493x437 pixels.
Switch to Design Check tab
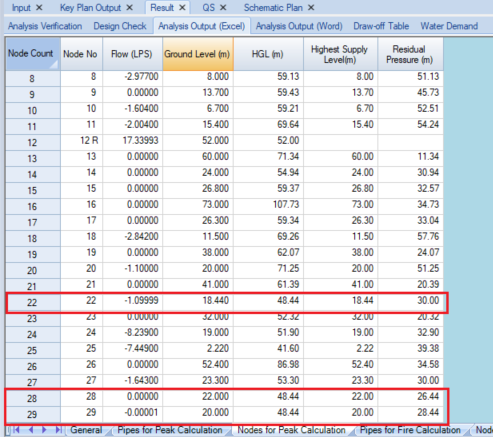(120, 26)
